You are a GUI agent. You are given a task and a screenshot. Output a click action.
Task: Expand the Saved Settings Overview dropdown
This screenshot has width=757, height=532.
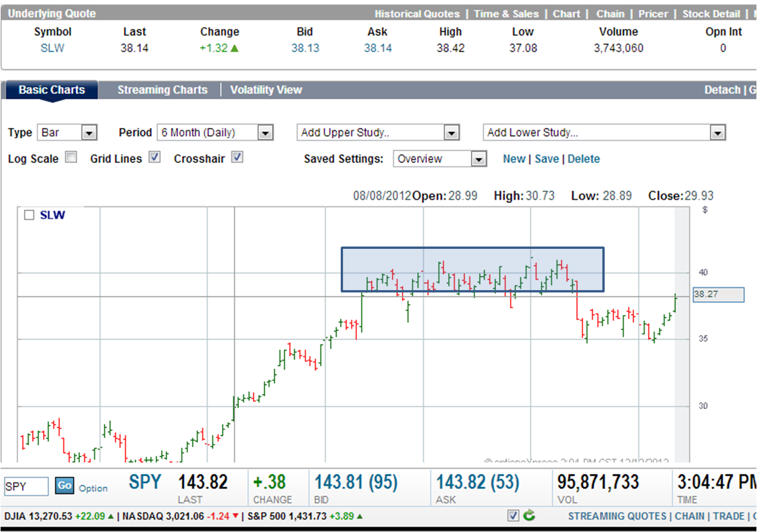(440, 159)
